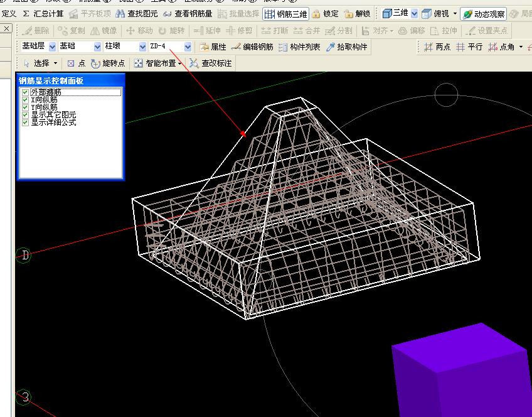
Task: Click the 定义 button
Action: point(9,14)
